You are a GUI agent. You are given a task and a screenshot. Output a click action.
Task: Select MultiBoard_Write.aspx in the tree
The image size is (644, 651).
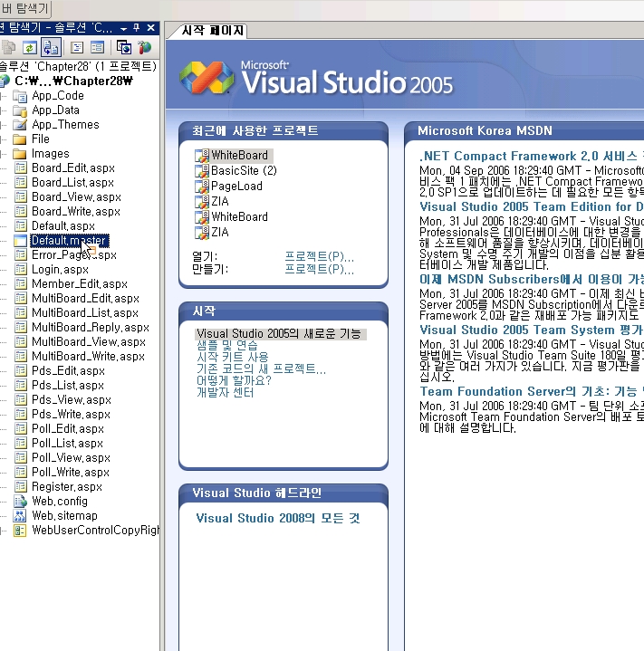(89, 356)
